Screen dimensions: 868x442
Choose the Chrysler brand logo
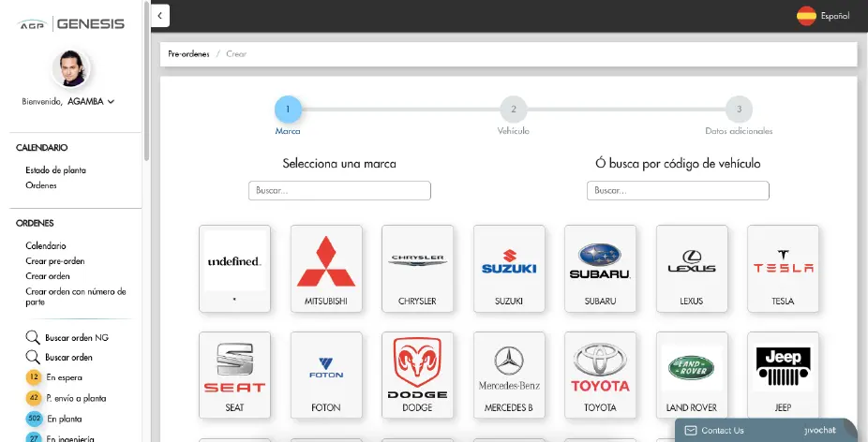[417, 260]
